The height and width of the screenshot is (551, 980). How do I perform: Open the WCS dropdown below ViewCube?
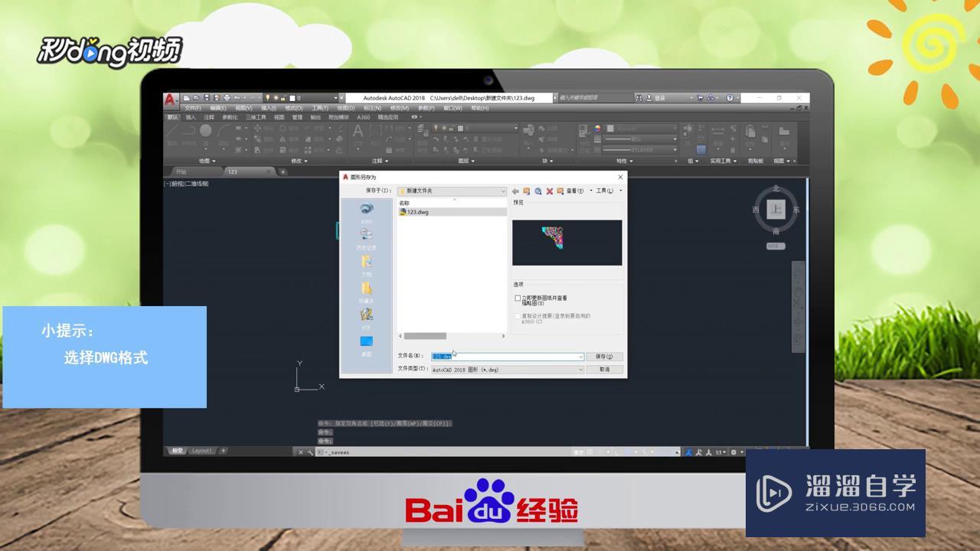[x=776, y=246]
